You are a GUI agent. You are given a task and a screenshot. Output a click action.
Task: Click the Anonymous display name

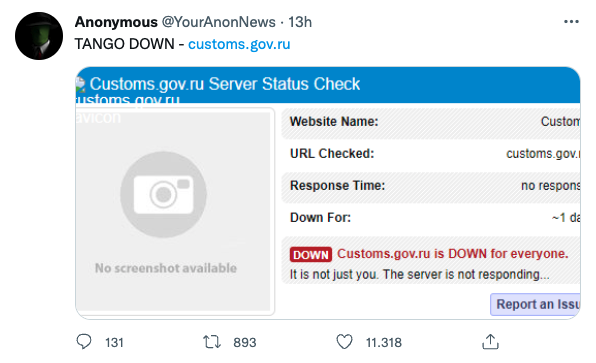coord(116,22)
